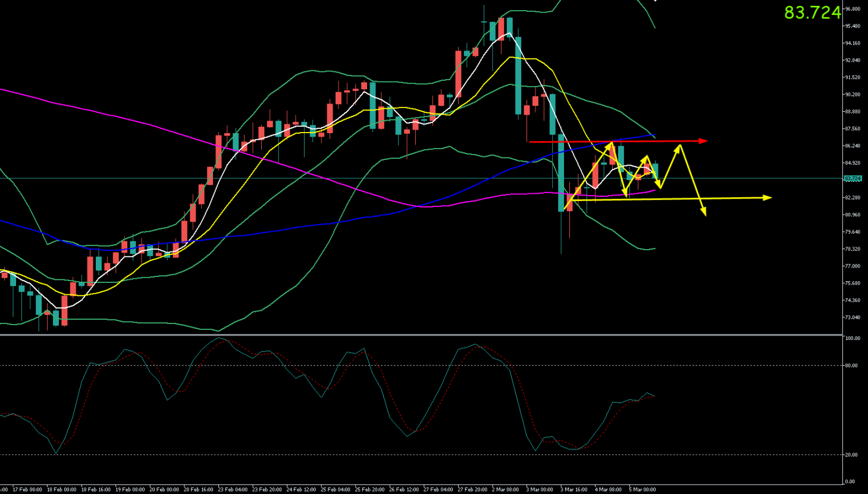
Task: Click the 82.280 price axis label
Action: (x=853, y=197)
